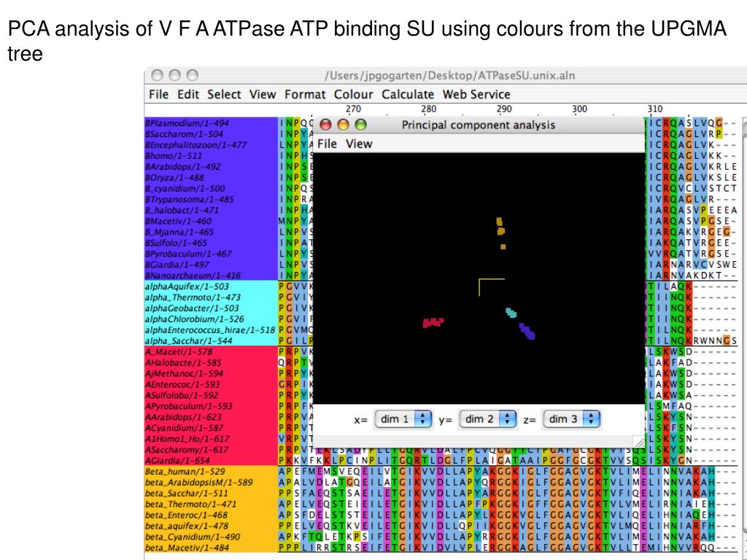Open the PCA window's View menu

pos(359,144)
